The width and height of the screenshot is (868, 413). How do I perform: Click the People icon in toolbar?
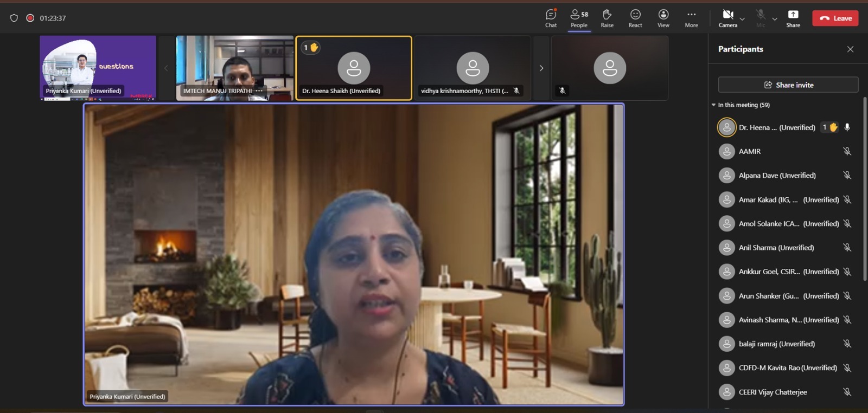click(x=579, y=18)
